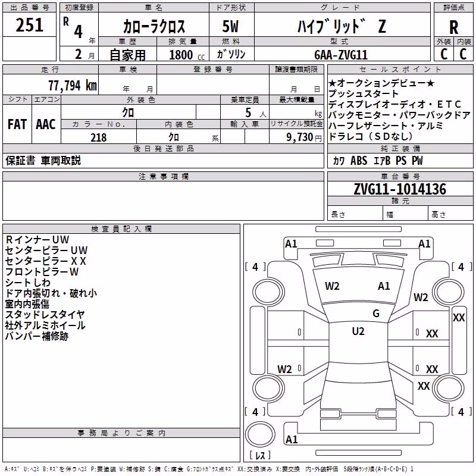Click the recycle deposit 9,730円
The image size is (476, 476).
pos(304,137)
